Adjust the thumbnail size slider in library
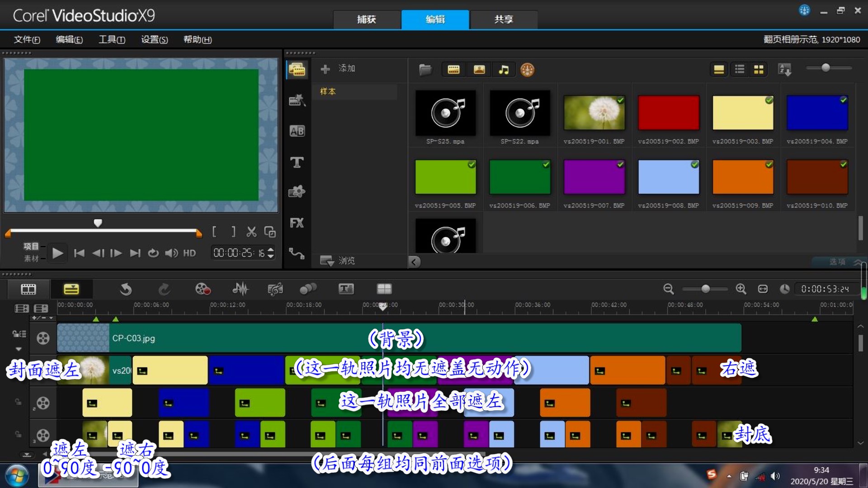 pos(826,68)
